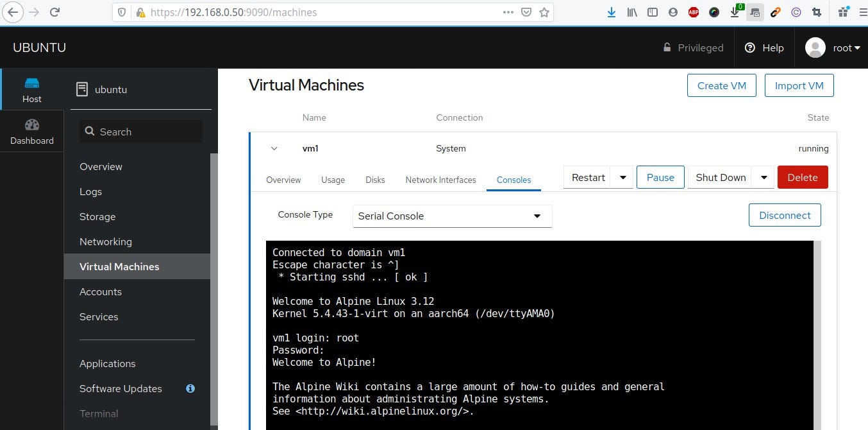Click the chain link extension icon
Image resolution: width=868 pixels, height=430 pixels.
pyautogui.click(x=776, y=12)
